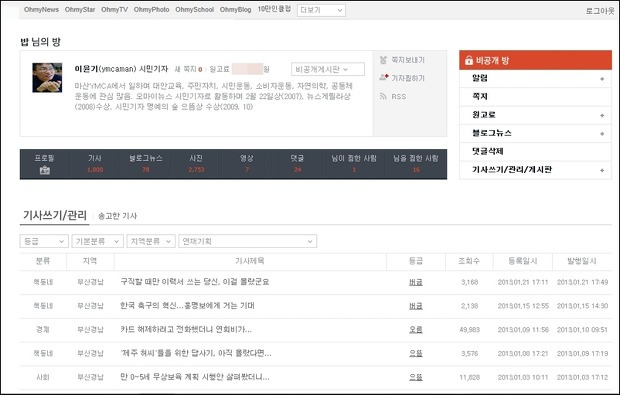Click the 조회수 column header
Image resolution: width=620 pixels, height=395 pixels.
[469, 261]
